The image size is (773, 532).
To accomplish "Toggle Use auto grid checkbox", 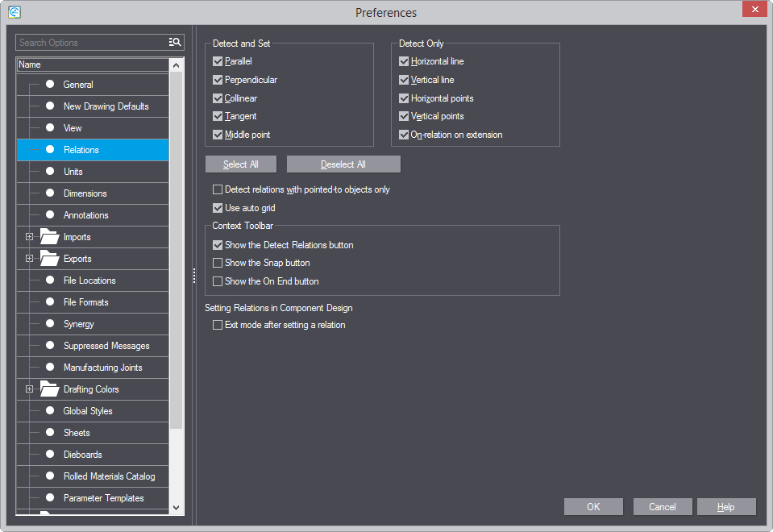I will point(218,208).
